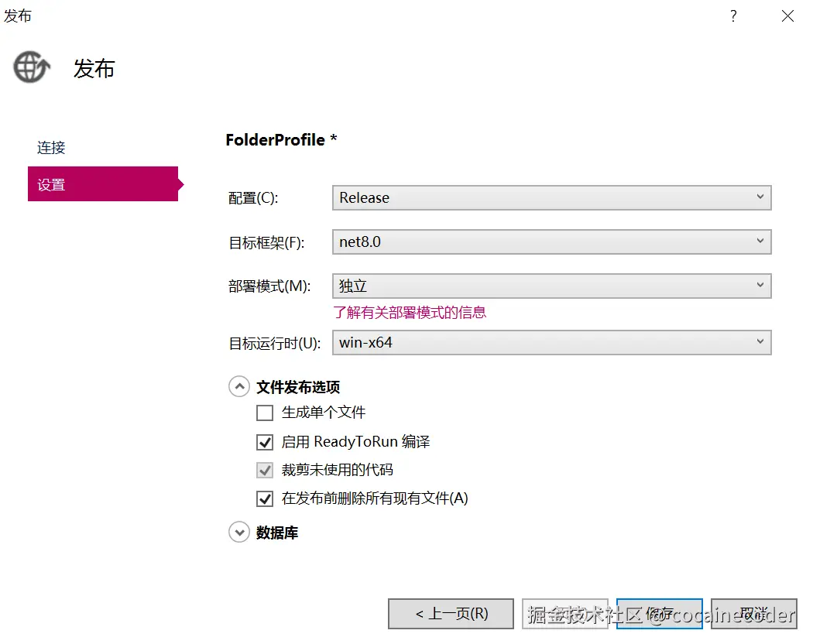
Task: Open the 目标框架 dropdown showing net8.0
Action: click(x=551, y=241)
